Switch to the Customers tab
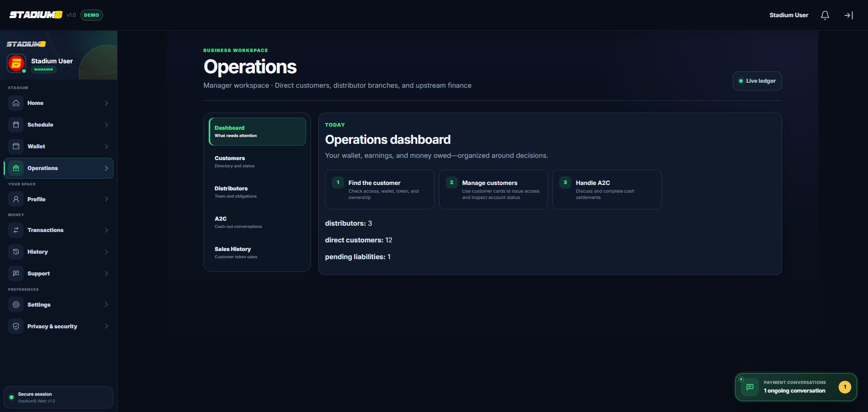Screen dimensions: 868x412 coord(257,162)
